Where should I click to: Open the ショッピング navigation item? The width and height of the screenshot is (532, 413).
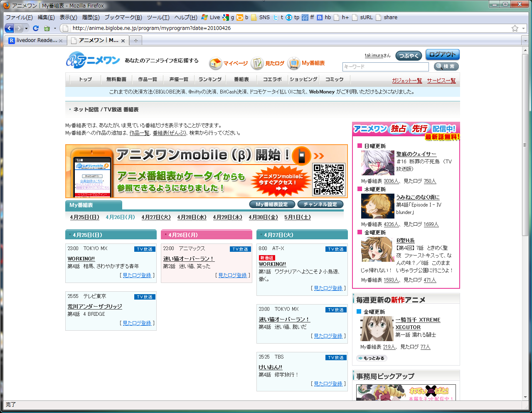pyautogui.click(x=303, y=79)
